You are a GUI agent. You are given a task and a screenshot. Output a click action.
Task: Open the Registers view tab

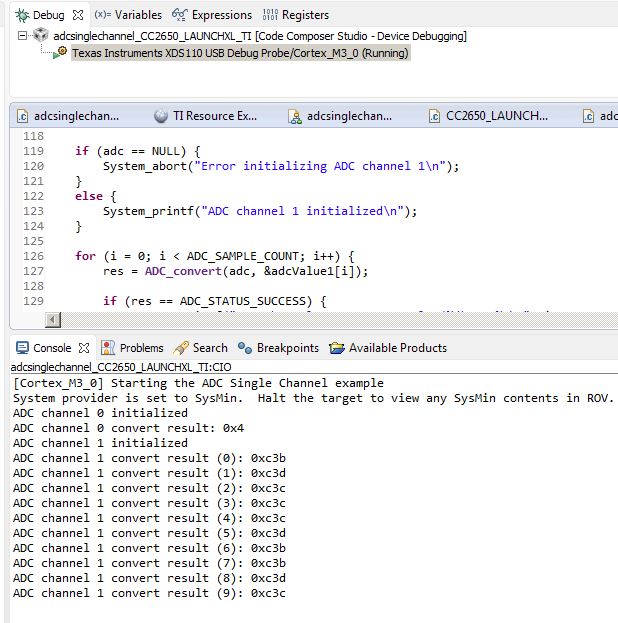click(x=296, y=15)
